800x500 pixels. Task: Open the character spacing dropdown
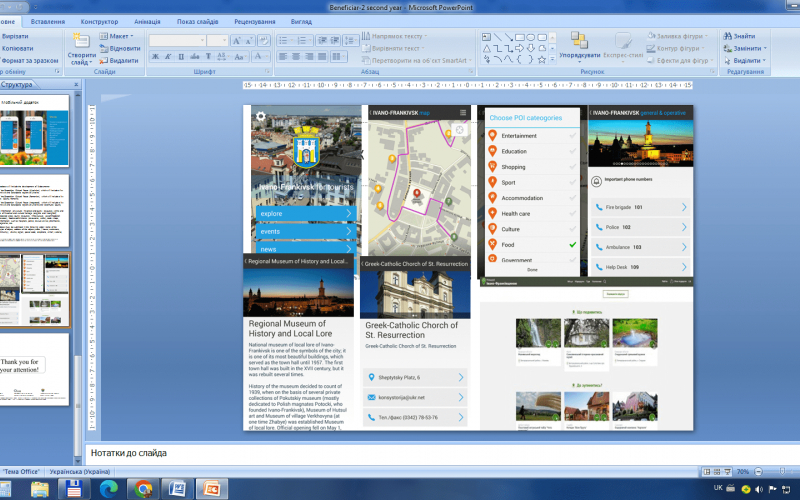pos(221,57)
